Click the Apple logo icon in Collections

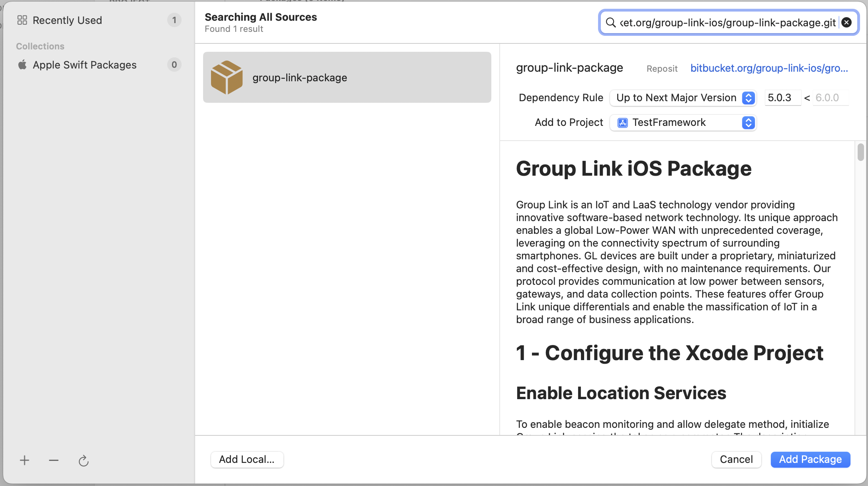click(22, 65)
